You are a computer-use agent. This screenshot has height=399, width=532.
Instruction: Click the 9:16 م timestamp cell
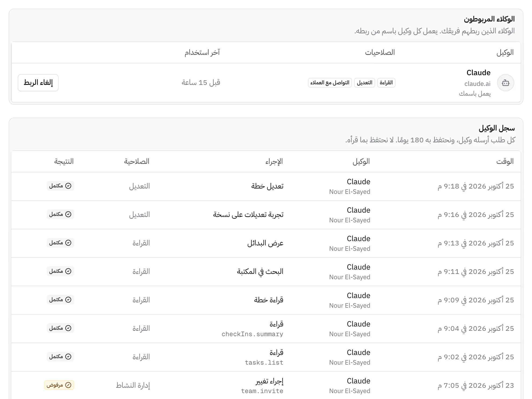[476, 215]
